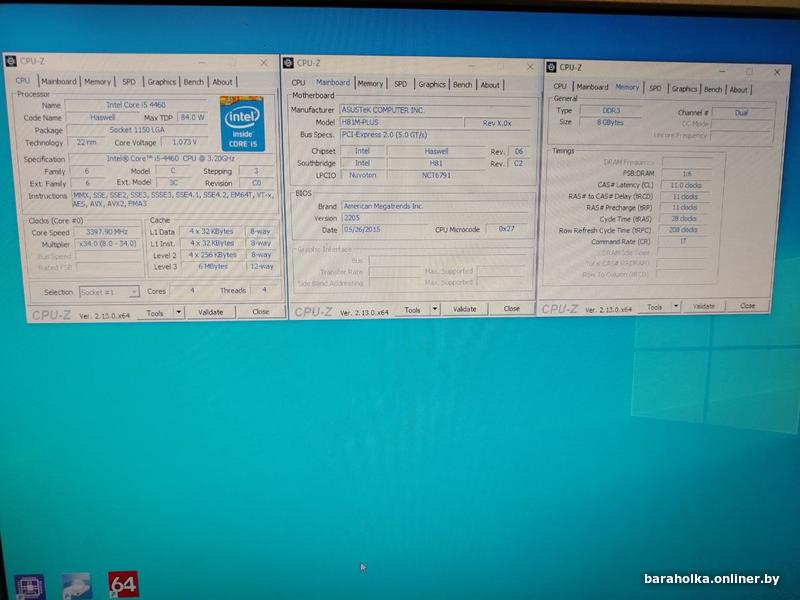Click CPU-Z title icon in middle window
The image size is (800, 600).
click(288, 63)
